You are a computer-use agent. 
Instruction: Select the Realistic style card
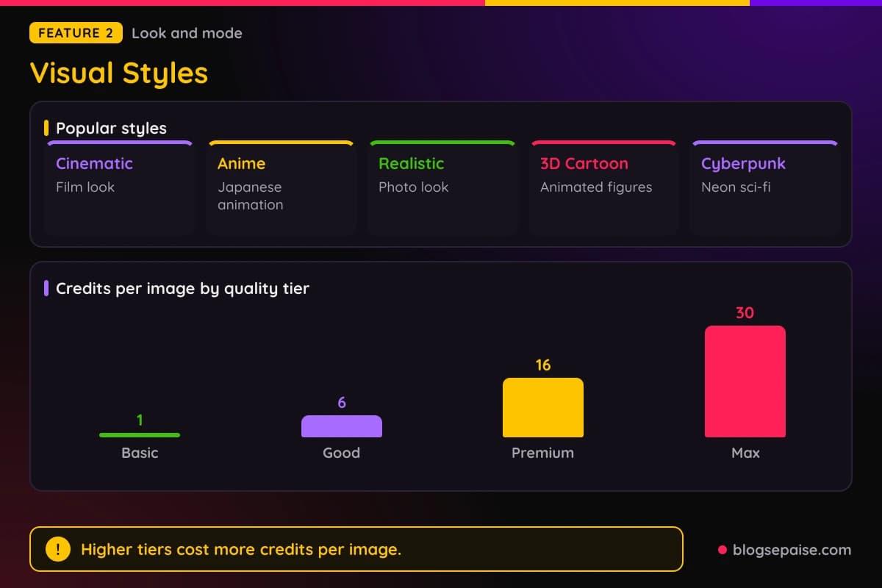click(442, 187)
